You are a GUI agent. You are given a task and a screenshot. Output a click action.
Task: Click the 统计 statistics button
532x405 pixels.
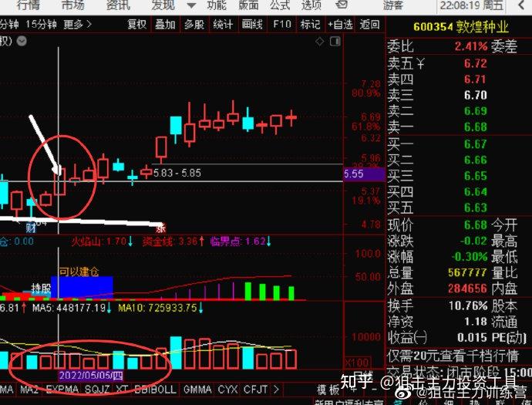tap(223, 25)
